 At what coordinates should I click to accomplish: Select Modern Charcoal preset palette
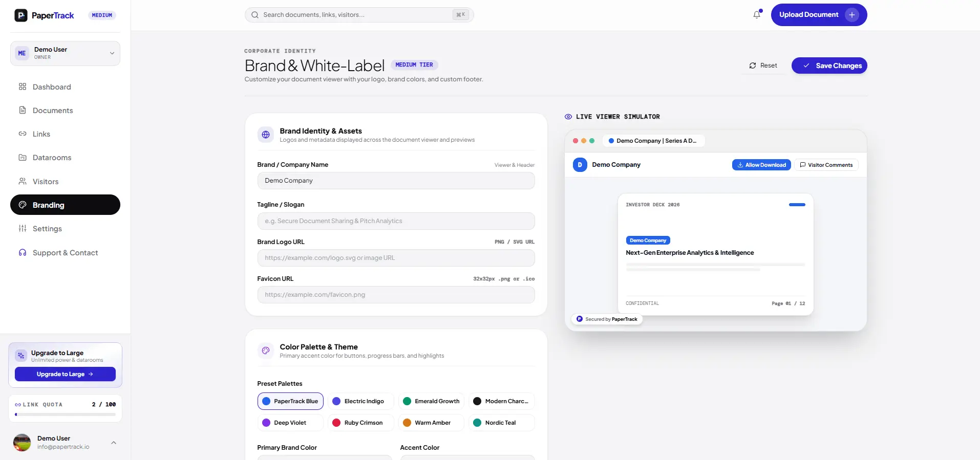pyautogui.click(x=502, y=401)
